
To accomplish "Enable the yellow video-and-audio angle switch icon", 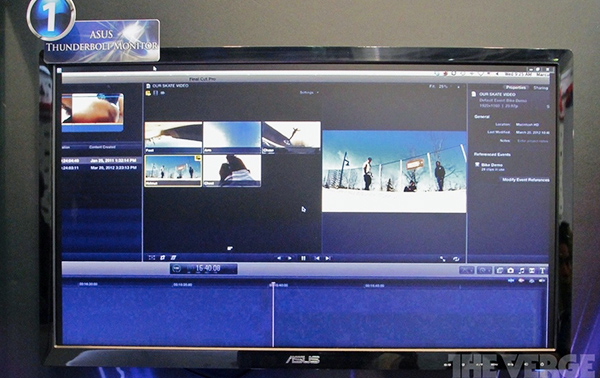I will [148, 93].
